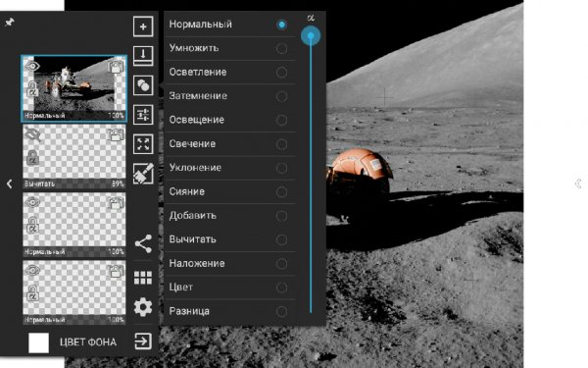Viewport: 588px width, 368px height.
Task: Open layer adjustments sliders icon
Action: [x=143, y=115]
